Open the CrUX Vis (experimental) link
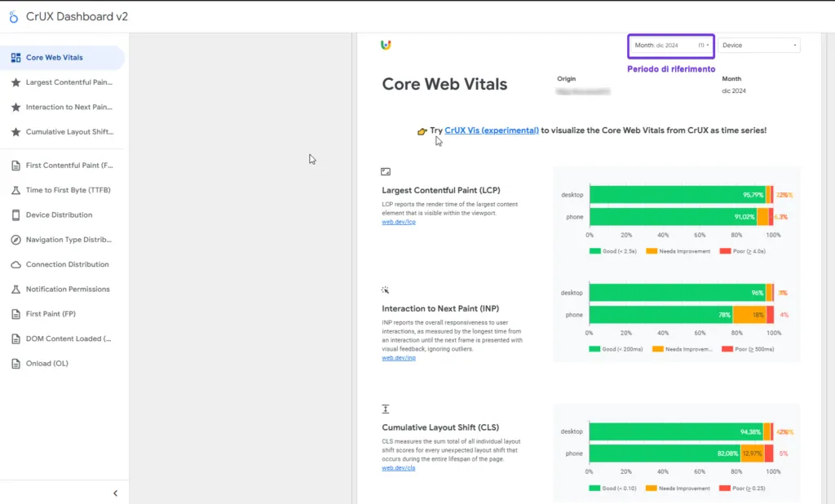835x504 pixels. [x=492, y=130]
